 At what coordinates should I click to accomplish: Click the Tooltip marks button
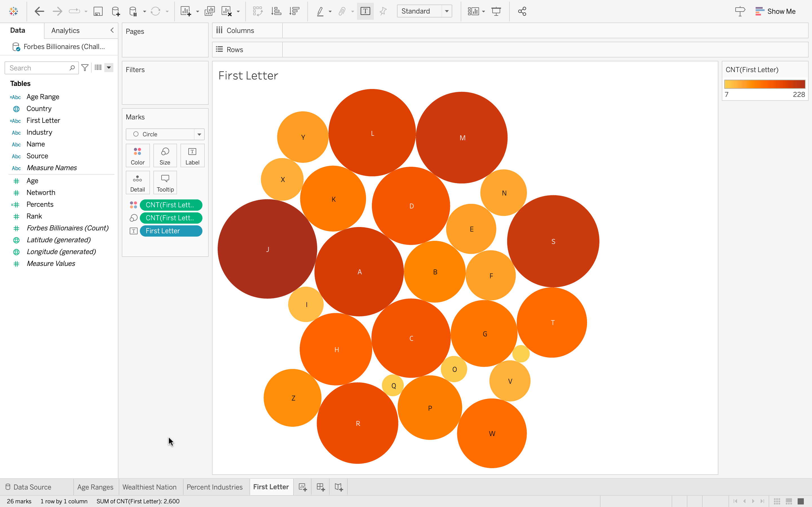tap(165, 183)
